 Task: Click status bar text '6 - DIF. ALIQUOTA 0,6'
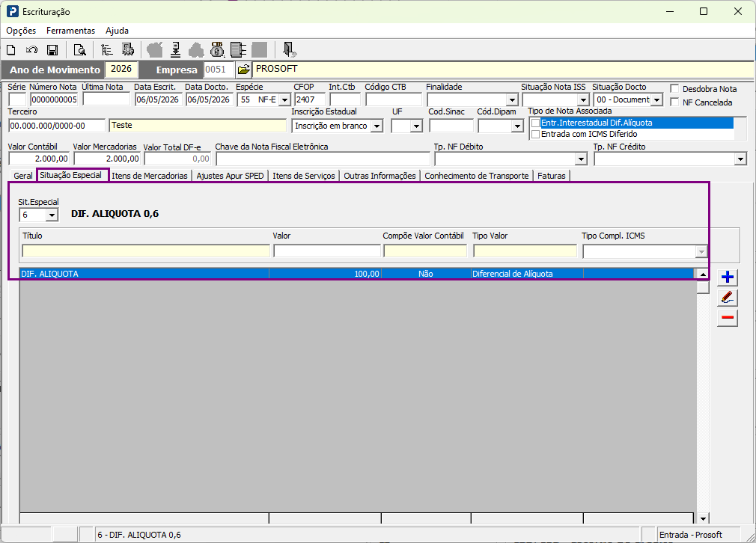coord(139,535)
